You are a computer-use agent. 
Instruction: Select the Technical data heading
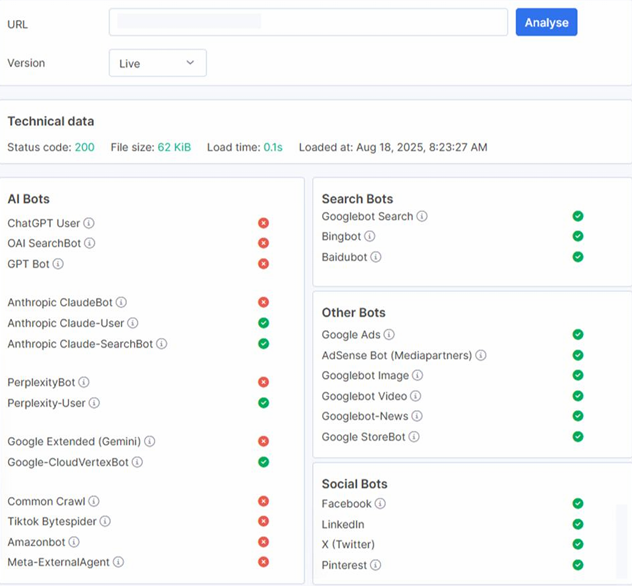51,121
